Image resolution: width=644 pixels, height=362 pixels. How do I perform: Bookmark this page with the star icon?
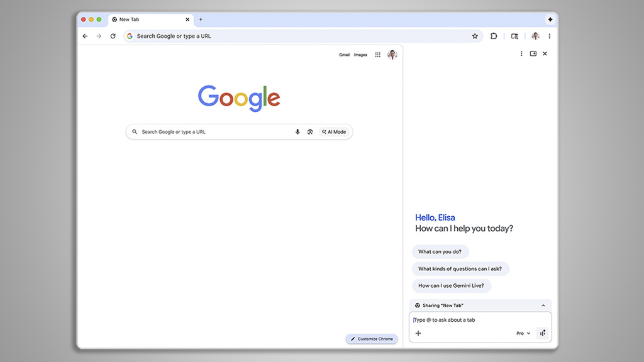(475, 36)
